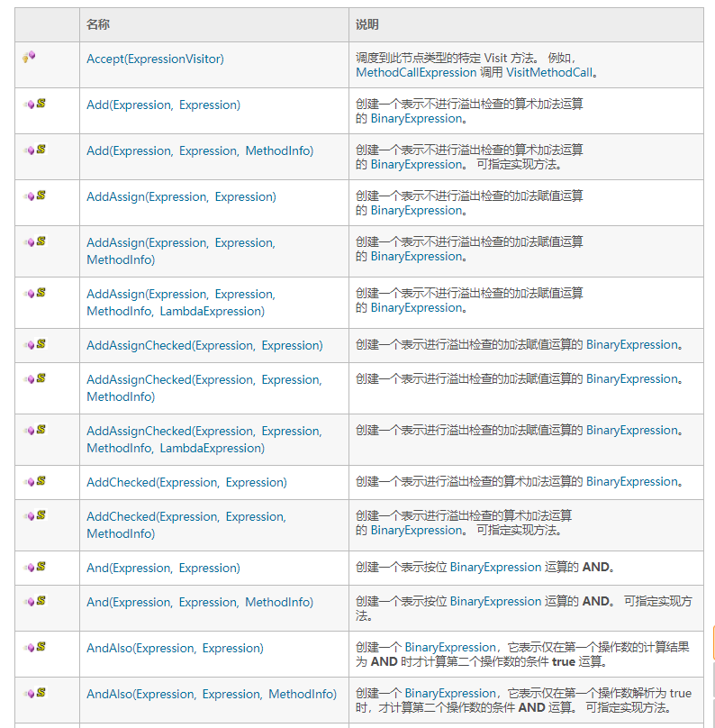This screenshot has height=728, width=715.
Task: Click the static method icon beside Add(Expression, Expression)
Action: point(35,104)
